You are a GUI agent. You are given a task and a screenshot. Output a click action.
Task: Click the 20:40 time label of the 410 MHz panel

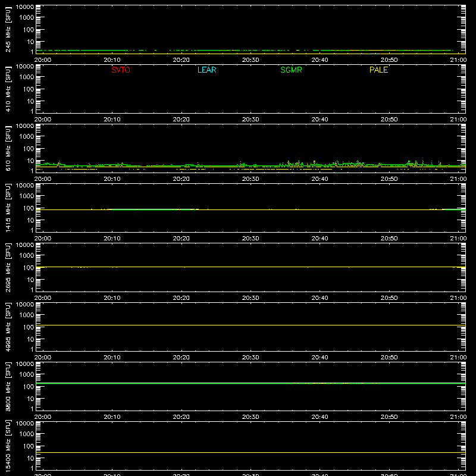tap(320, 120)
